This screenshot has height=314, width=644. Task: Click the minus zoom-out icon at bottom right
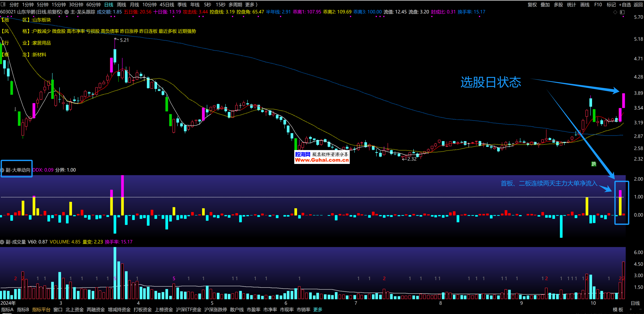[640, 309]
